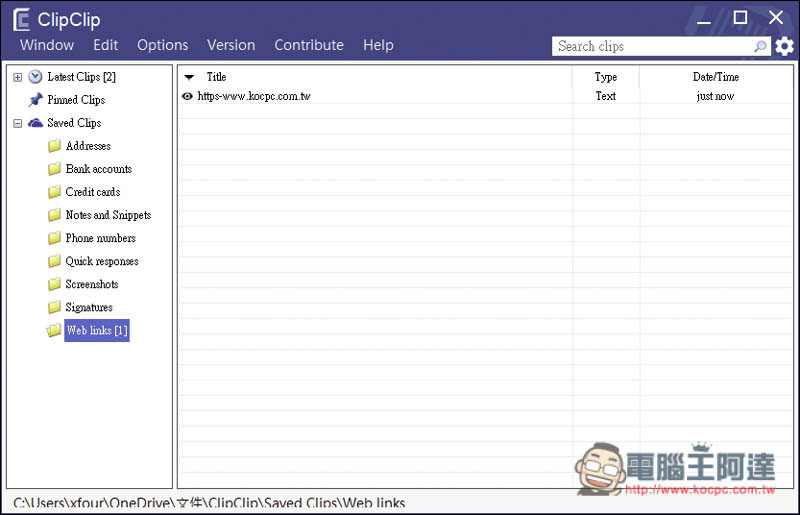Sort clips by Type column header
800x515 pixels.
pyautogui.click(x=606, y=77)
